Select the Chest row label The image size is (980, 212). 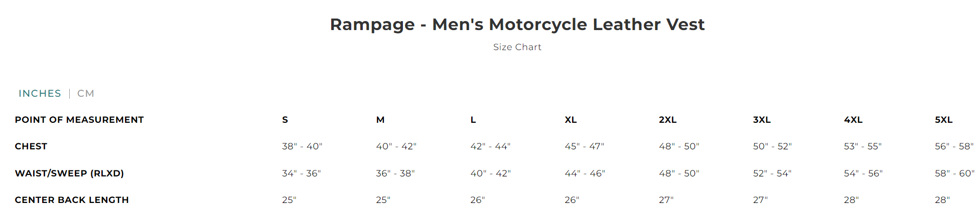(x=31, y=146)
